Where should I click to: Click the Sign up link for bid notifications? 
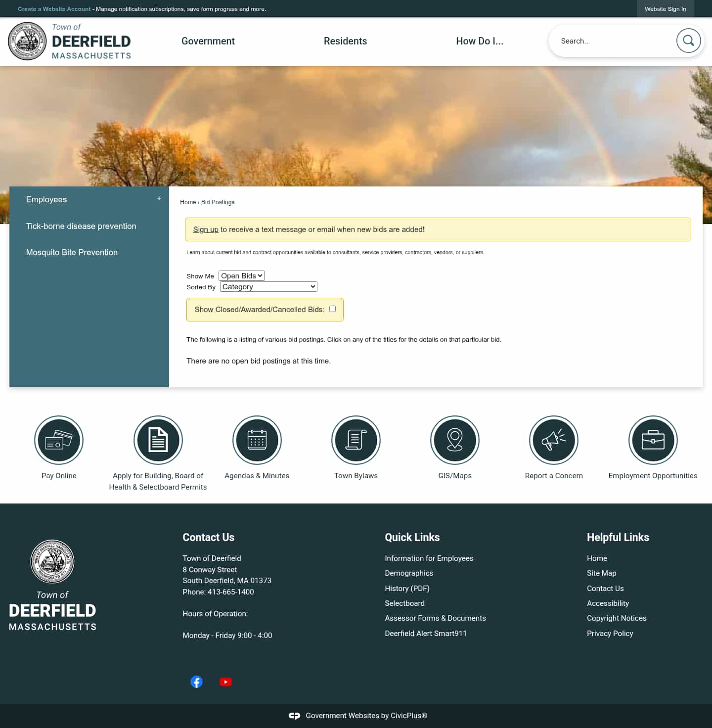pos(206,229)
